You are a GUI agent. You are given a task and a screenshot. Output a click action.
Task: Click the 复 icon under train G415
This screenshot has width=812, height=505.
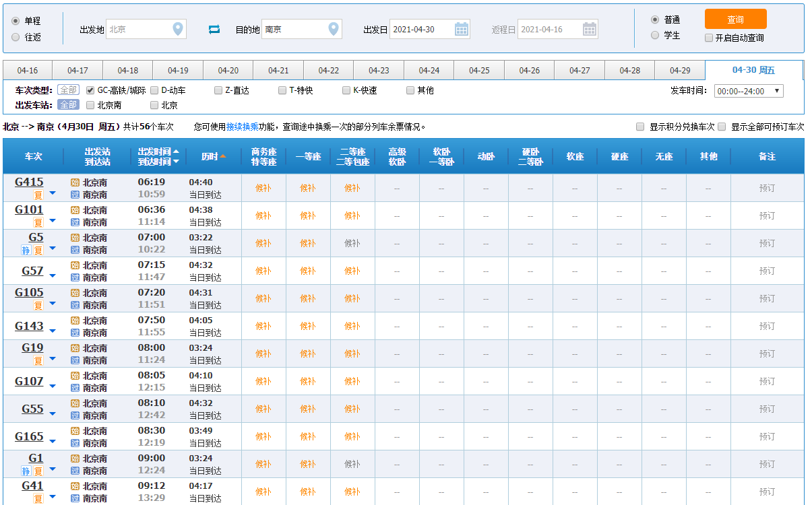[38, 195]
